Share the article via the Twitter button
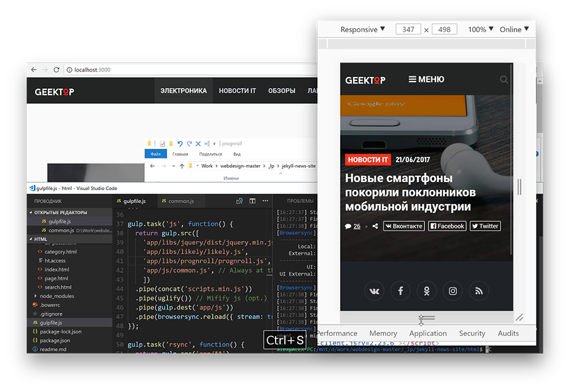Screen dimensions: 572x392 tap(485, 226)
